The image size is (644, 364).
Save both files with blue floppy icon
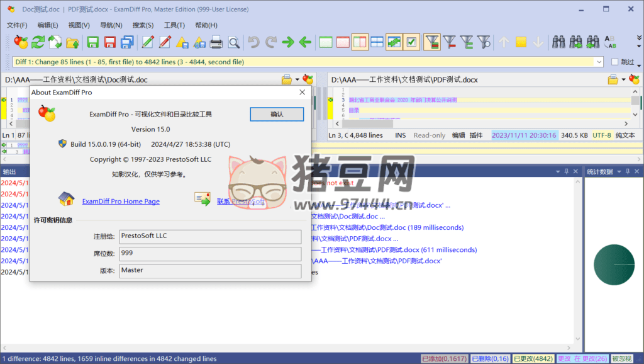pos(127,42)
